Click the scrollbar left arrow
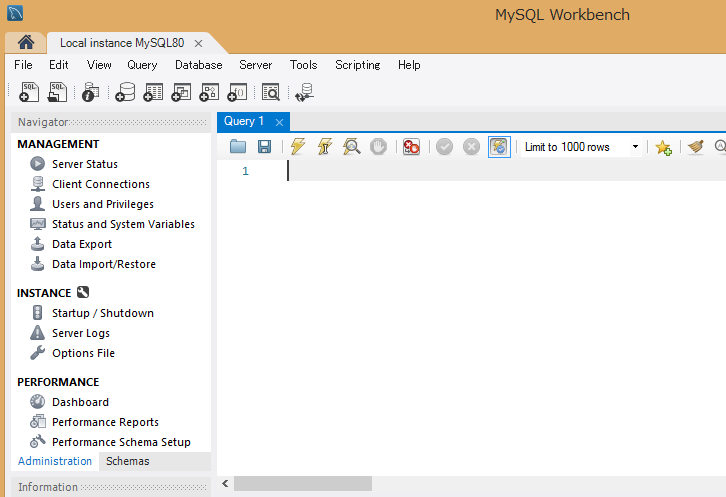The image size is (726, 497). click(225, 484)
